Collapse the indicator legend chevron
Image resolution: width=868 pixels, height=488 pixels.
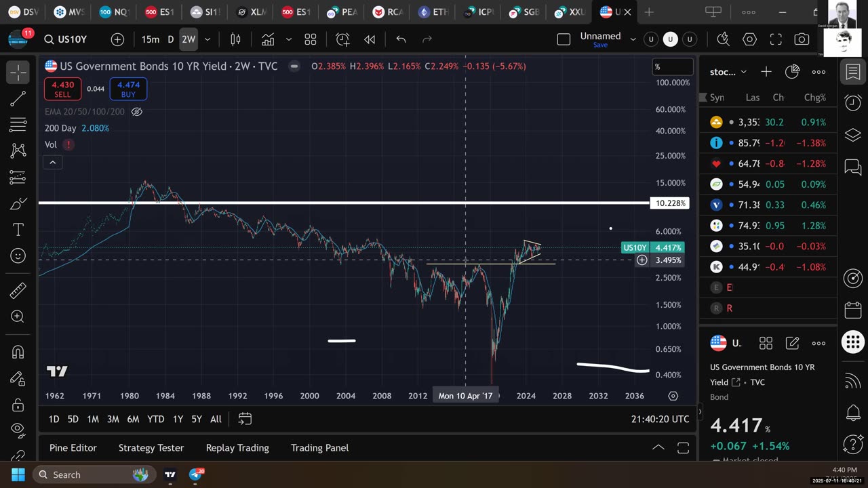pos(52,162)
